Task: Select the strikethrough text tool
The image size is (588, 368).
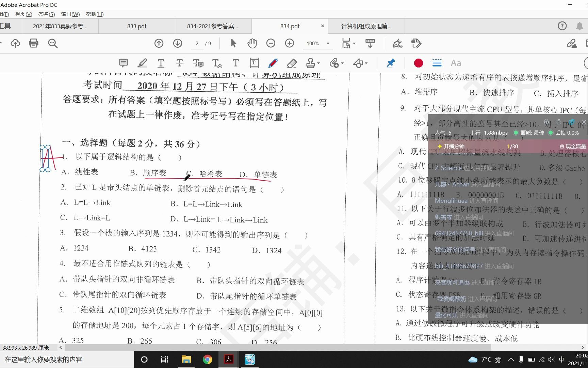Action: [180, 63]
